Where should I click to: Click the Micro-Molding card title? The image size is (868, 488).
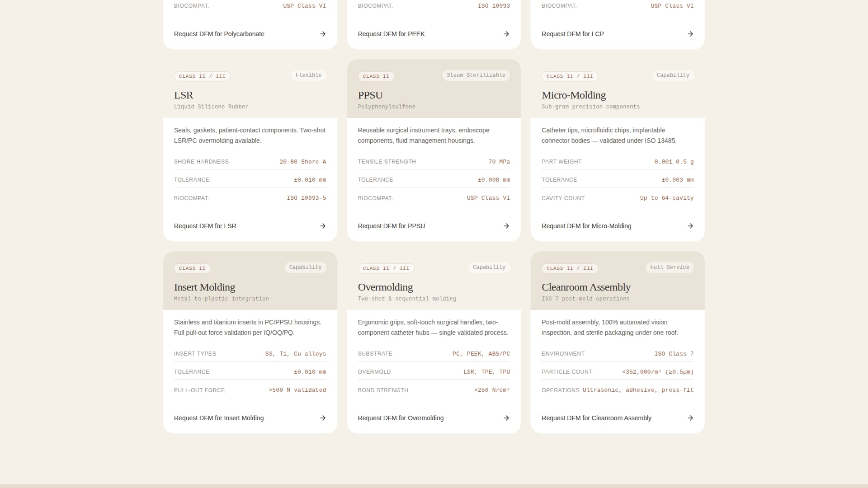point(574,95)
